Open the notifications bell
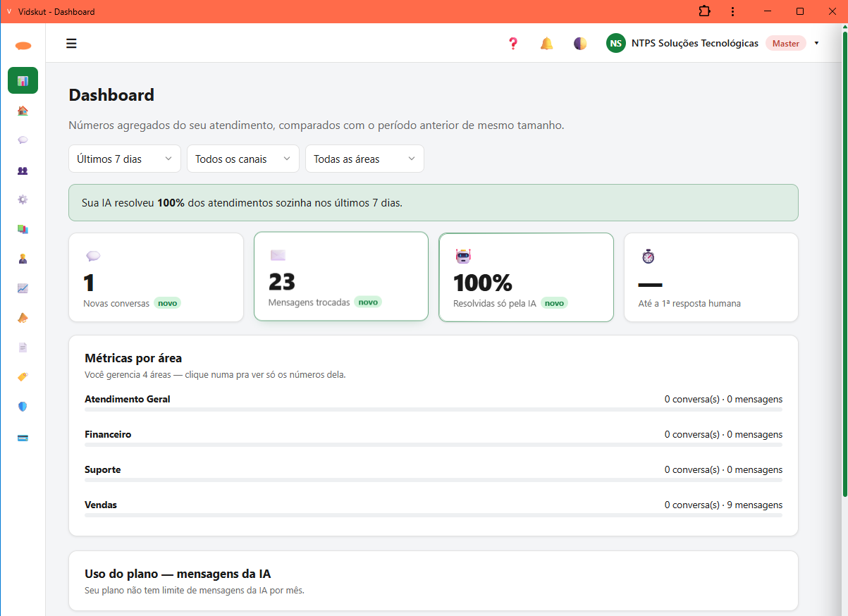The image size is (848, 616). (546, 44)
